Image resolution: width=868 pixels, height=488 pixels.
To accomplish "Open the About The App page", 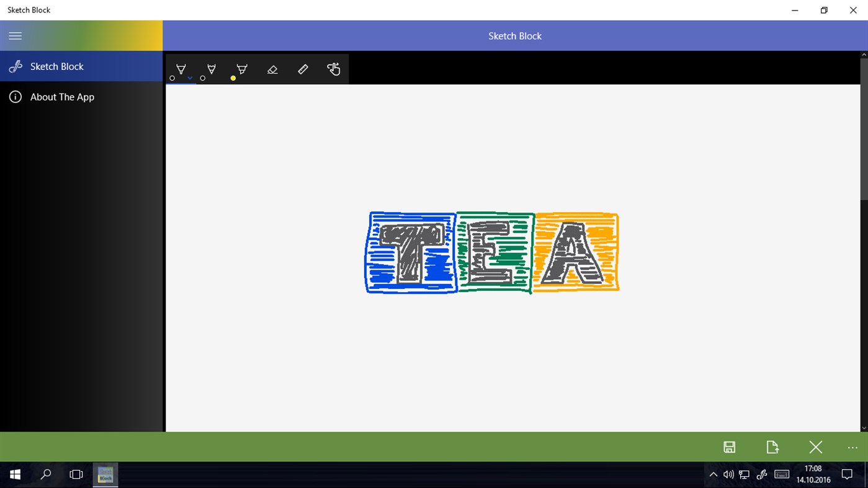I will (62, 97).
